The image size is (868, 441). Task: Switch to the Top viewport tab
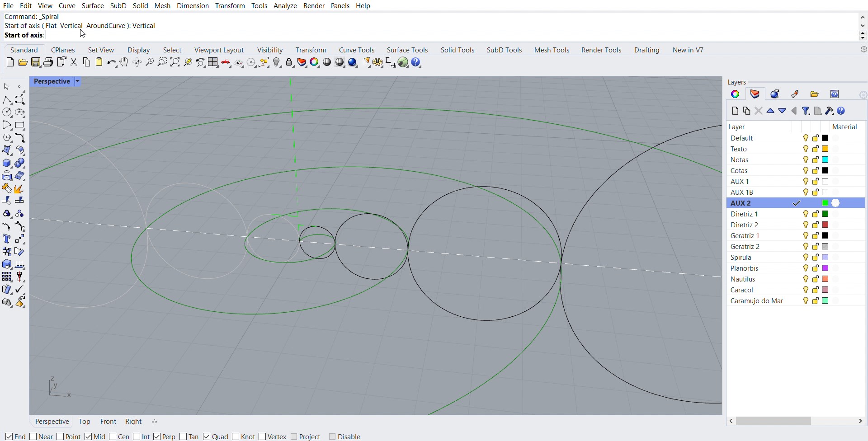(x=85, y=422)
